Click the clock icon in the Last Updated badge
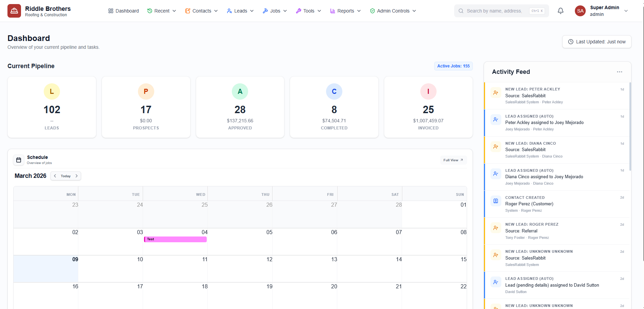This screenshot has height=309, width=644. pyautogui.click(x=570, y=41)
